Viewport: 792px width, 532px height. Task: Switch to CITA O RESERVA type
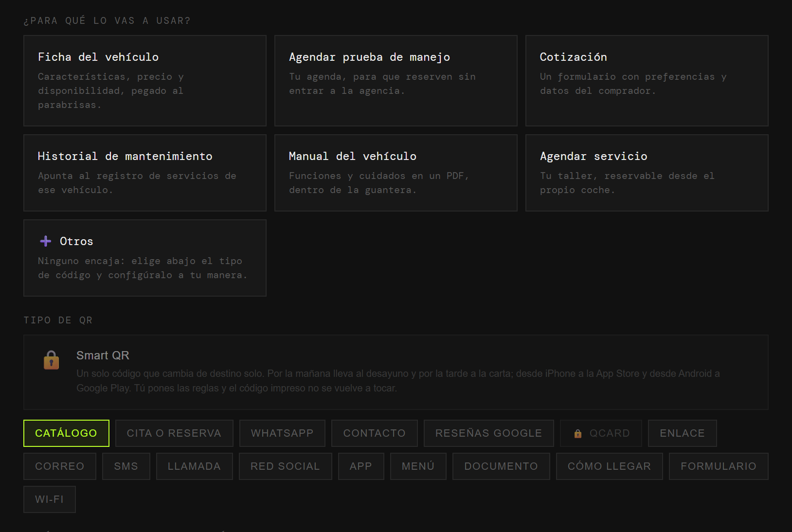pos(174,433)
